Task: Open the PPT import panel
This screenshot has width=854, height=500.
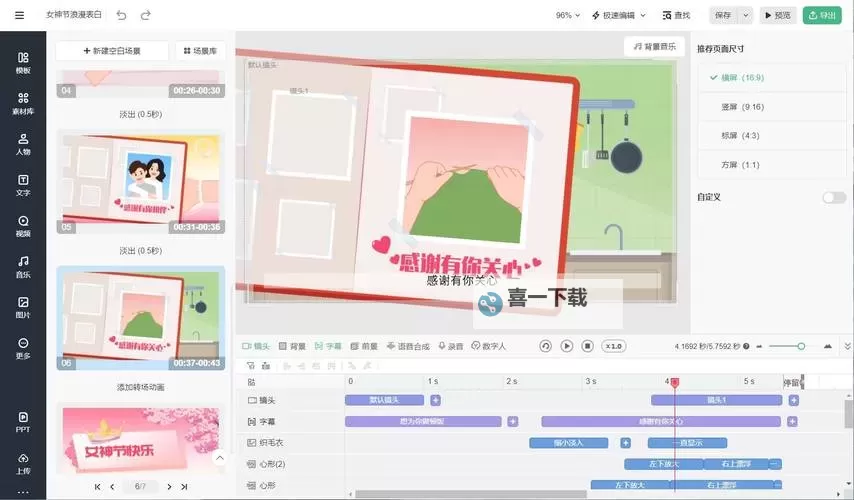Action: [23, 422]
